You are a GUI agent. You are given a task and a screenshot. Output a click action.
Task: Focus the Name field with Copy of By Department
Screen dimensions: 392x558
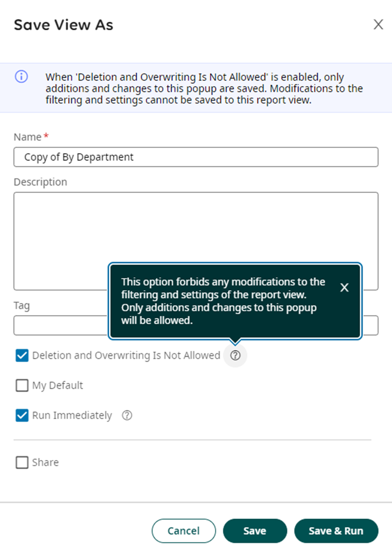point(196,157)
